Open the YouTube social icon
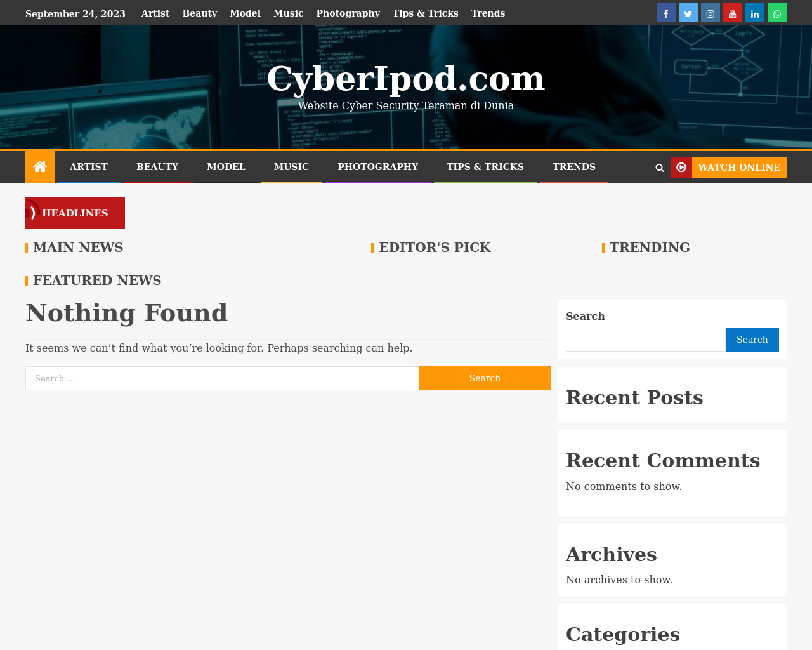 pos(732,13)
